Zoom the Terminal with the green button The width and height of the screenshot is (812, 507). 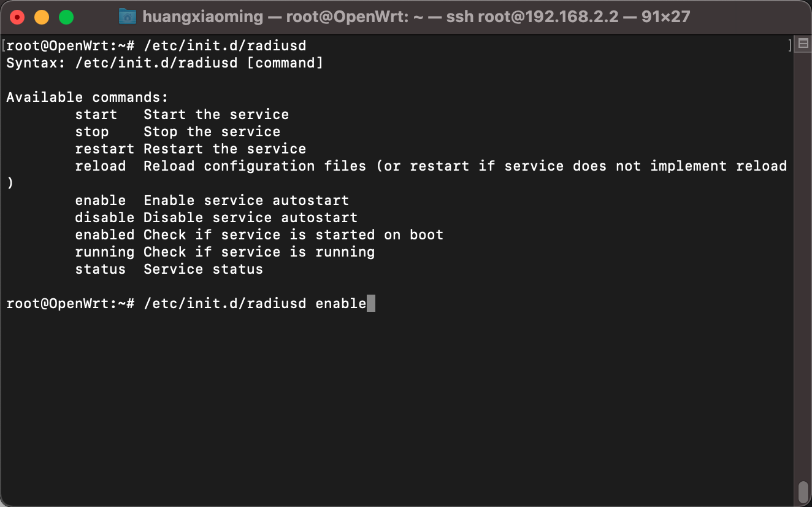[66, 17]
